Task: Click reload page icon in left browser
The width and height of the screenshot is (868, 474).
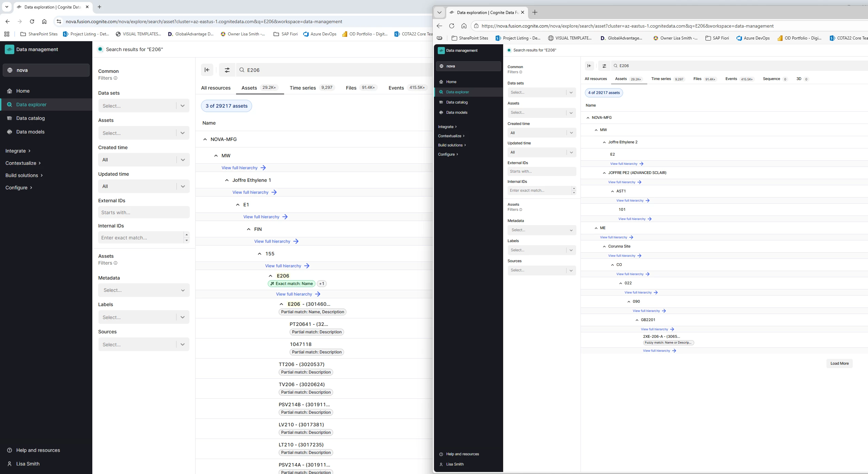Action: click(32, 21)
